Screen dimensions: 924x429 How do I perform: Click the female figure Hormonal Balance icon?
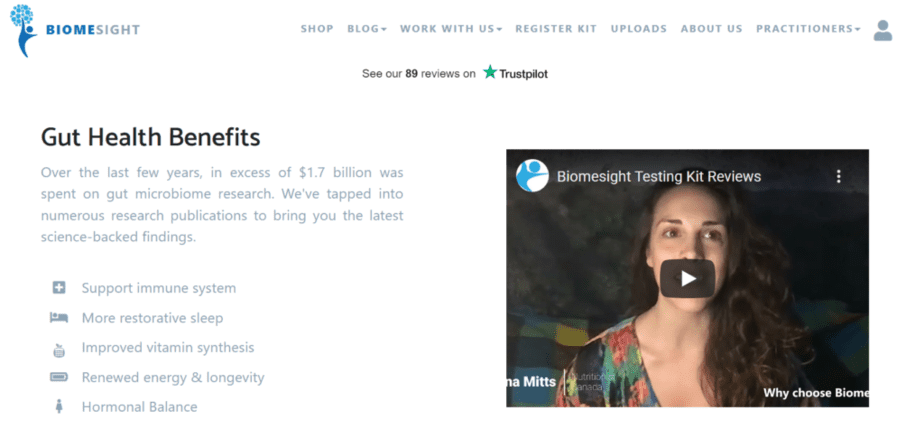[59, 407]
